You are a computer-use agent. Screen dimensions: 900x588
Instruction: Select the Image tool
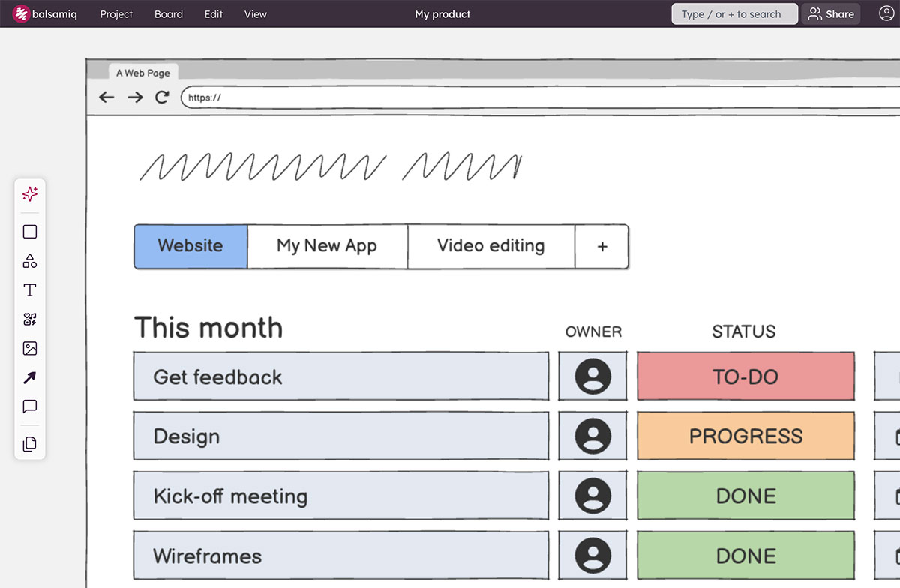(x=30, y=348)
